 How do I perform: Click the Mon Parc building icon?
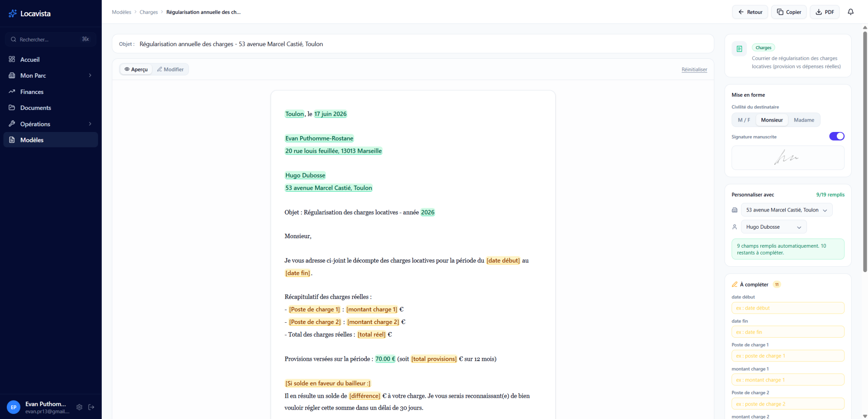(12, 75)
